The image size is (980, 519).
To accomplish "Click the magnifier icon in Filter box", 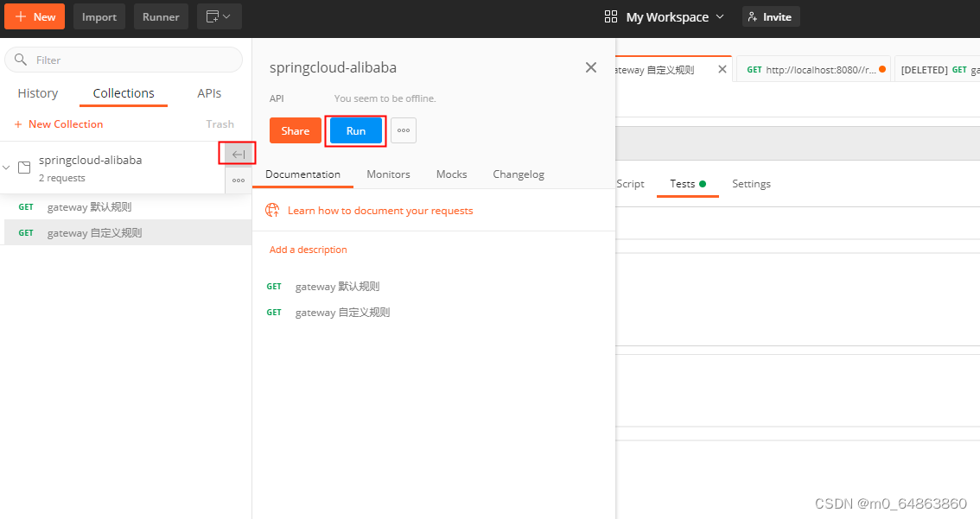I will point(21,60).
